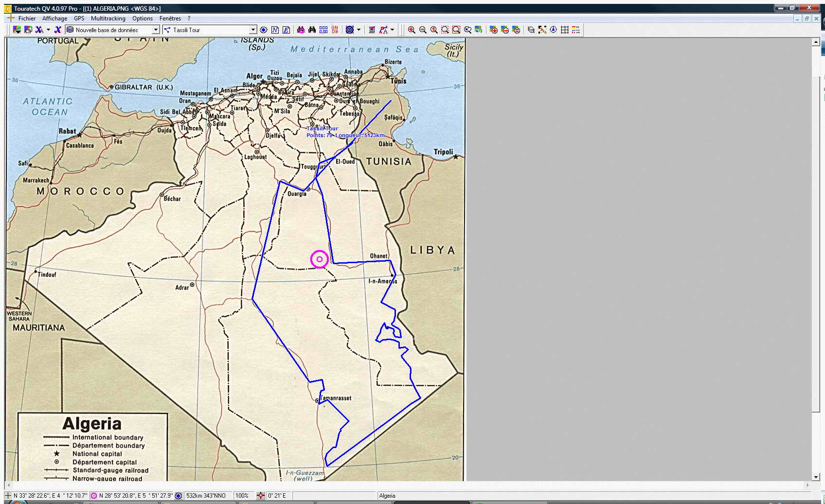Click the compass north arrow icon

554,30
